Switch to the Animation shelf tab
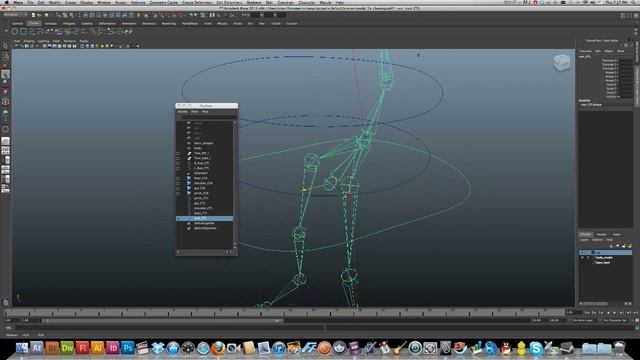 129,23
